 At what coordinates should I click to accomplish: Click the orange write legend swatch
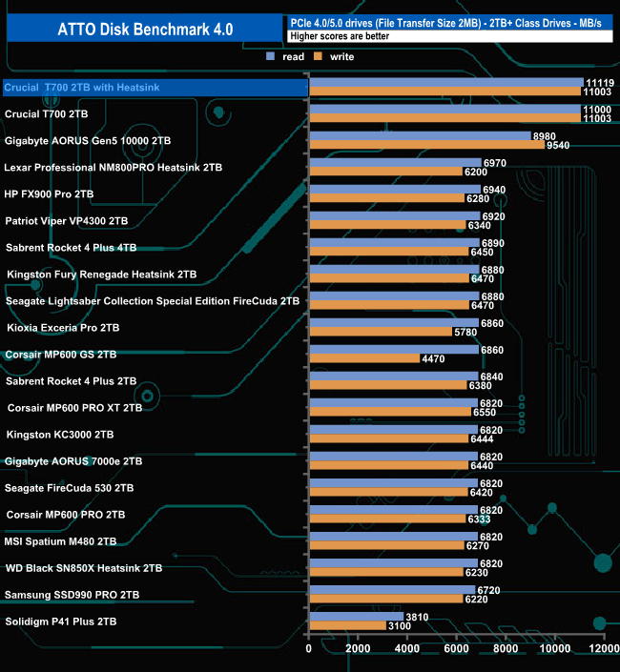tap(318, 56)
